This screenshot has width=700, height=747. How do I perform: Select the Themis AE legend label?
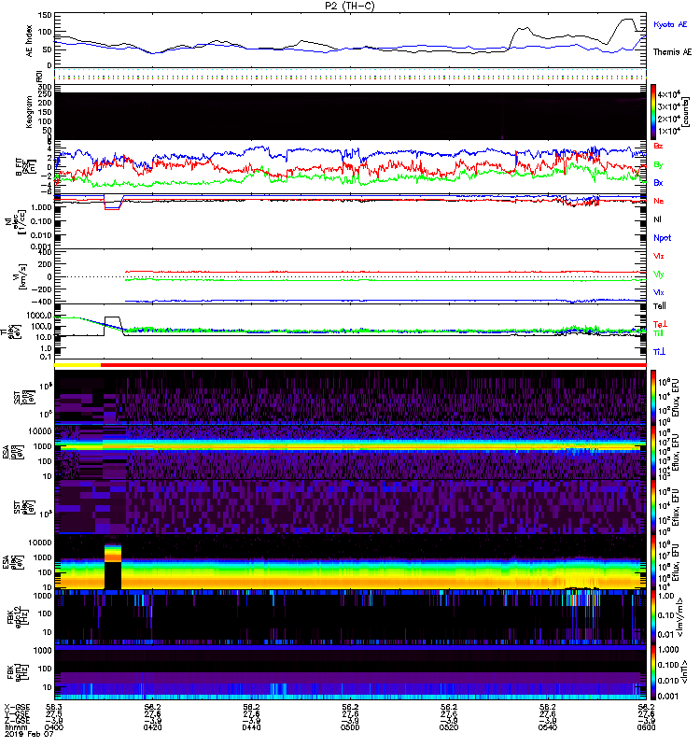pyautogui.click(x=672, y=52)
